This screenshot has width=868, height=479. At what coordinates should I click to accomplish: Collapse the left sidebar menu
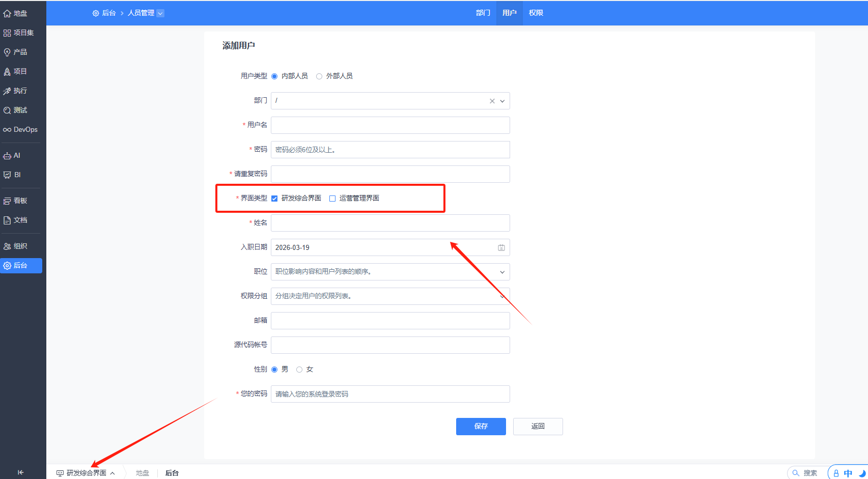tap(20, 472)
